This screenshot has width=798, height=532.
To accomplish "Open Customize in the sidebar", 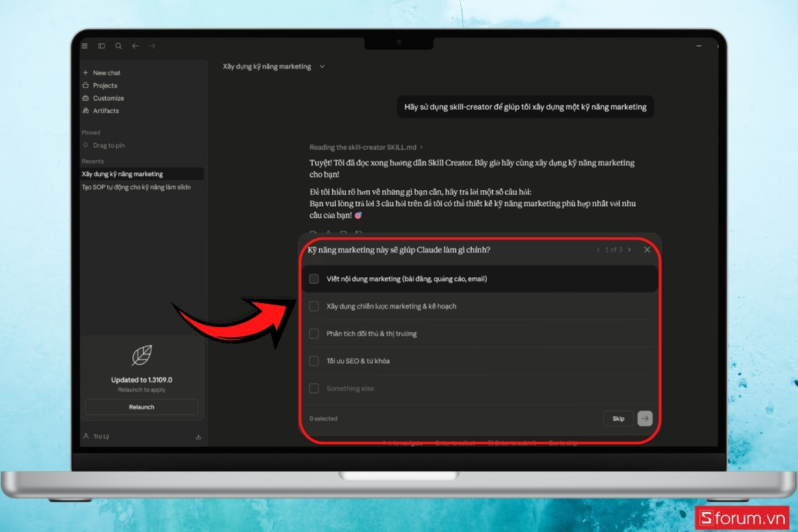I will (x=103, y=98).
